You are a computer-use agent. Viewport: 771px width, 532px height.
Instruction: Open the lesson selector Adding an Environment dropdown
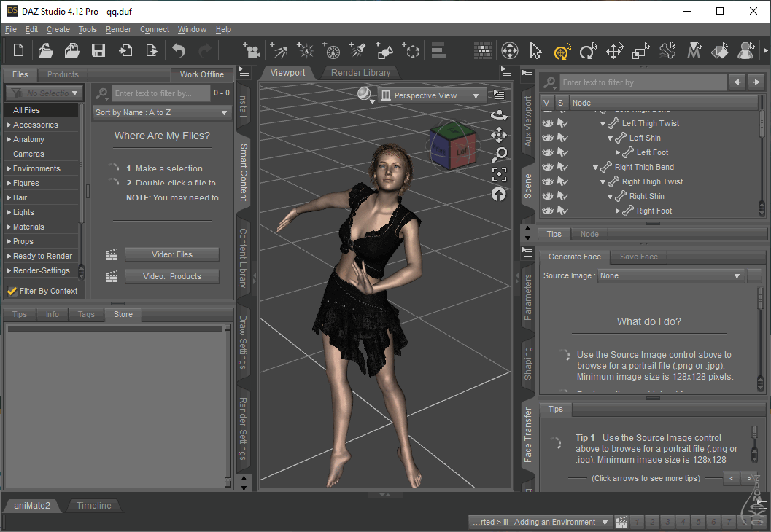tap(540, 522)
